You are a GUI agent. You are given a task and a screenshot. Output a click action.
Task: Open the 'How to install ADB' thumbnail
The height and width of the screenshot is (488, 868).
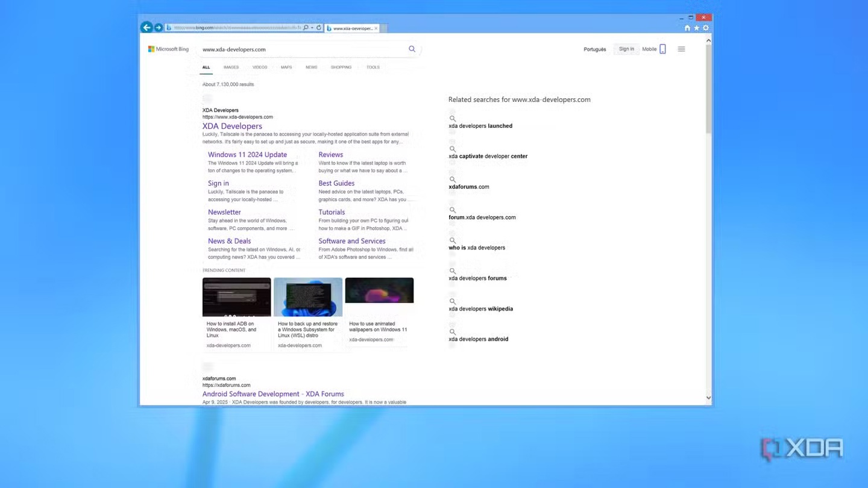(x=236, y=297)
